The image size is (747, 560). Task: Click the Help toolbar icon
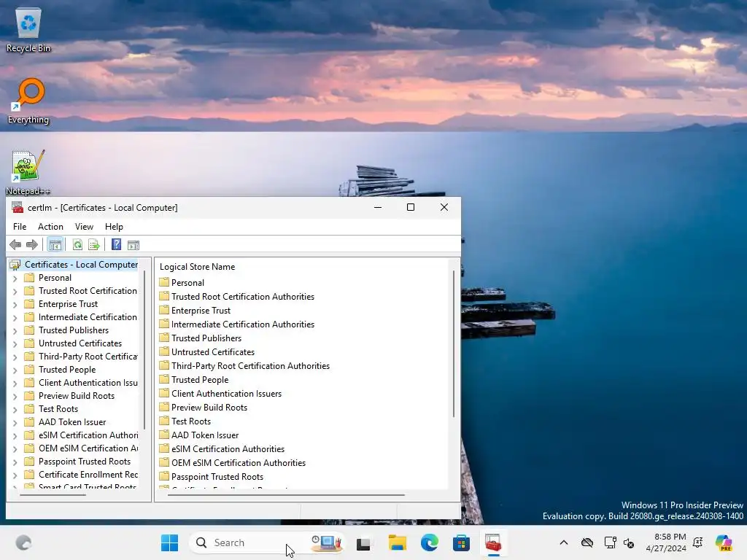pyautogui.click(x=116, y=245)
